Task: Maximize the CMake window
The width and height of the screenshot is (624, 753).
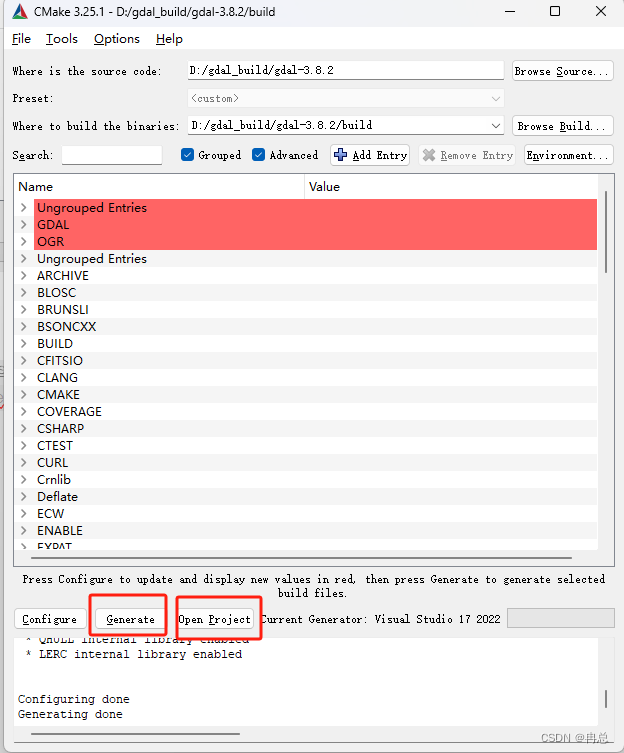Action: [x=555, y=12]
